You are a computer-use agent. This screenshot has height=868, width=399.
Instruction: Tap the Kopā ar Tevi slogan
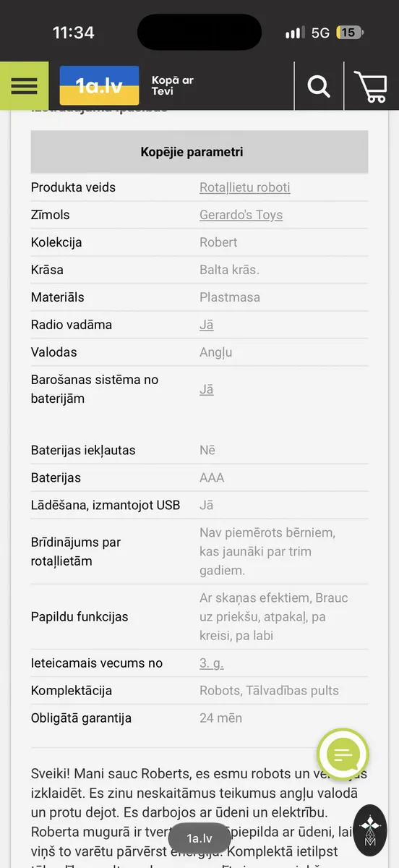[x=173, y=86]
